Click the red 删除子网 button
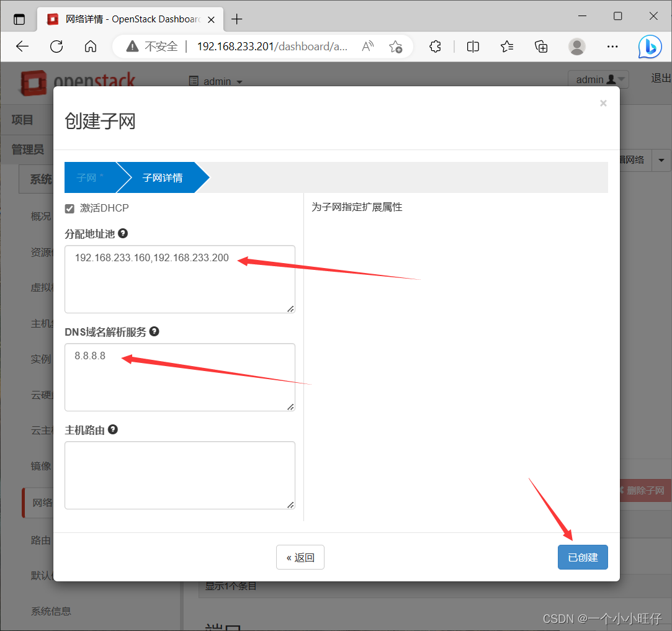The height and width of the screenshot is (631, 672). tap(645, 490)
